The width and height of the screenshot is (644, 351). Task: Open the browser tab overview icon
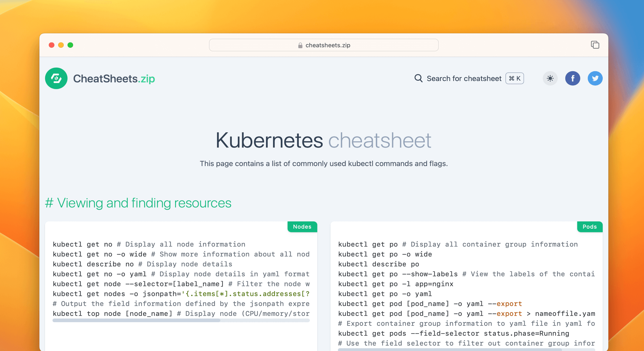click(x=595, y=45)
